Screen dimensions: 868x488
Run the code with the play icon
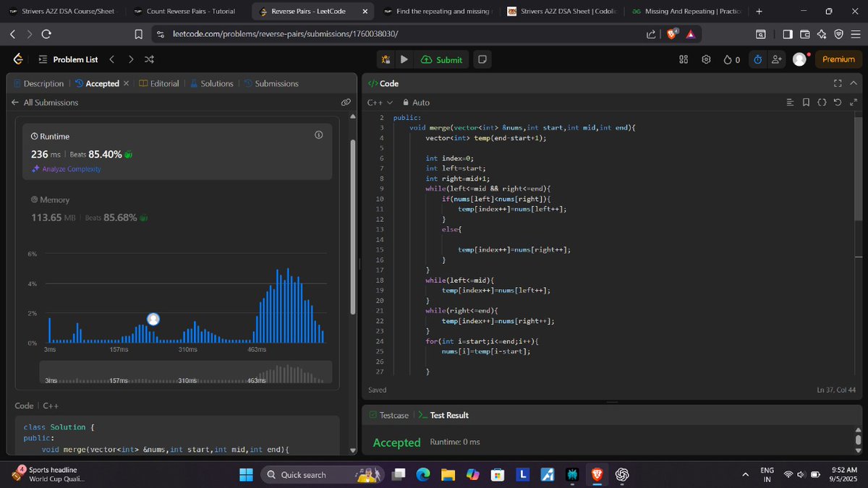pos(404,59)
